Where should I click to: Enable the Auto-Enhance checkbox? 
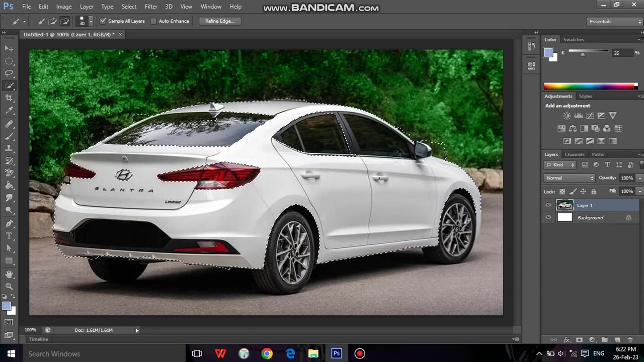pos(153,21)
